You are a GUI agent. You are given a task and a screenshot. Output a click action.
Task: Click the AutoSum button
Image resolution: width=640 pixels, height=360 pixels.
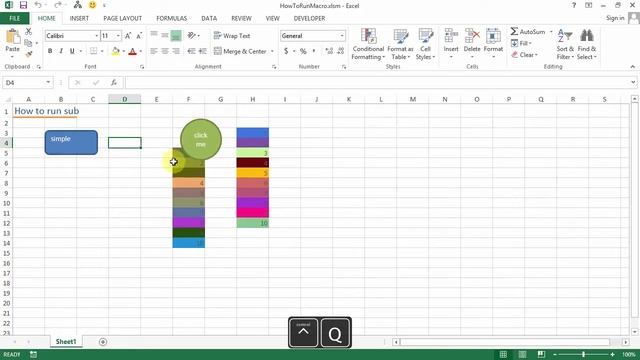528,31
